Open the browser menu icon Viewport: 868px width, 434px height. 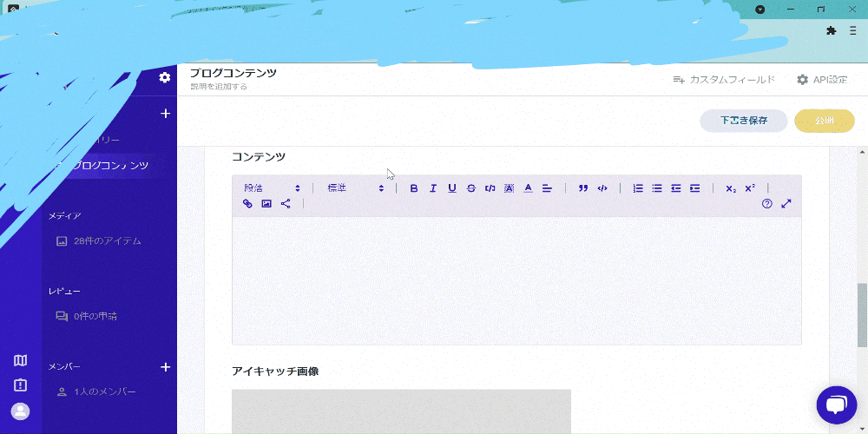click(x=853, y=31)
